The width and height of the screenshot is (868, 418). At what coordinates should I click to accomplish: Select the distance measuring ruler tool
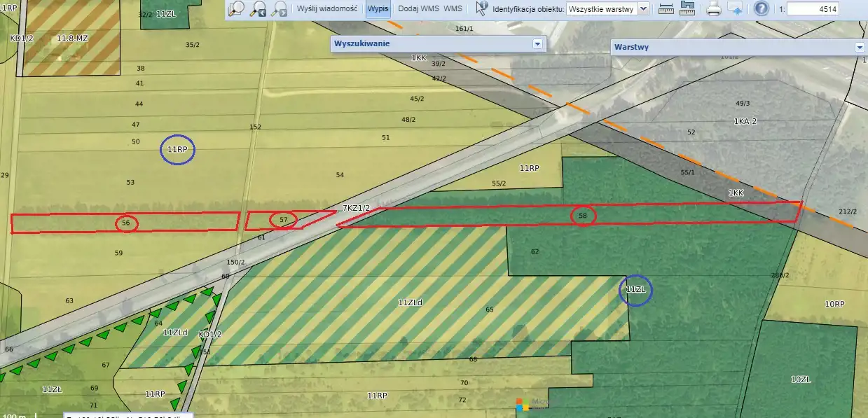point(666,9)
